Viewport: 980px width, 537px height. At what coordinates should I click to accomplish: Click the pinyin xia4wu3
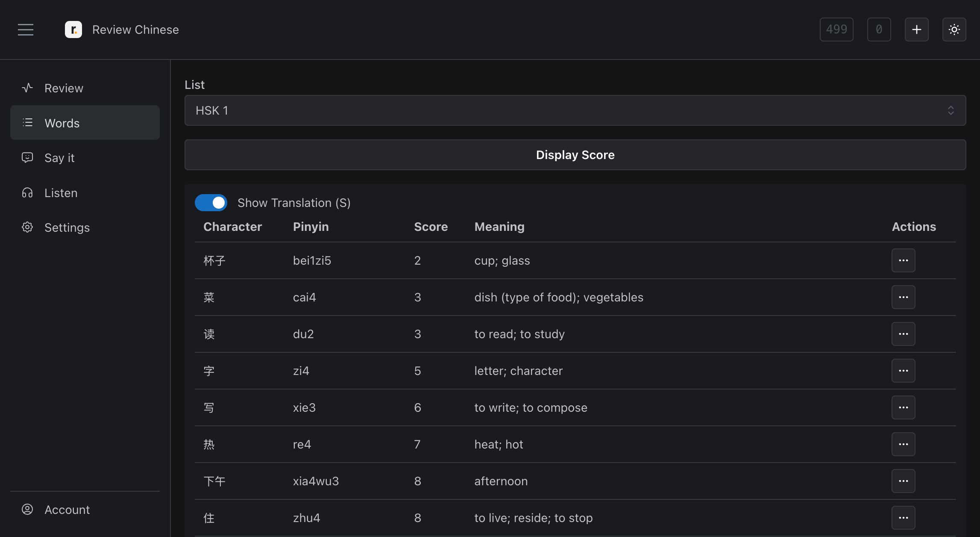[x=316, y=481]
